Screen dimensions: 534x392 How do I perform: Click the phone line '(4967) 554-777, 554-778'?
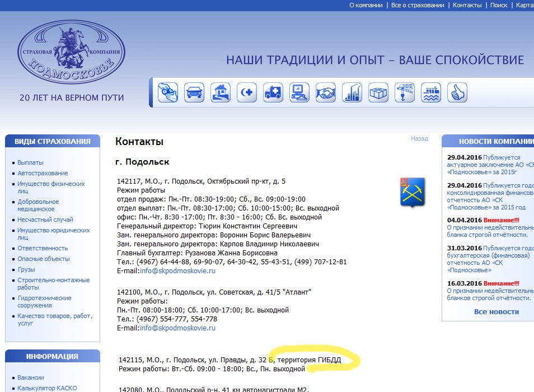[167, 319]
